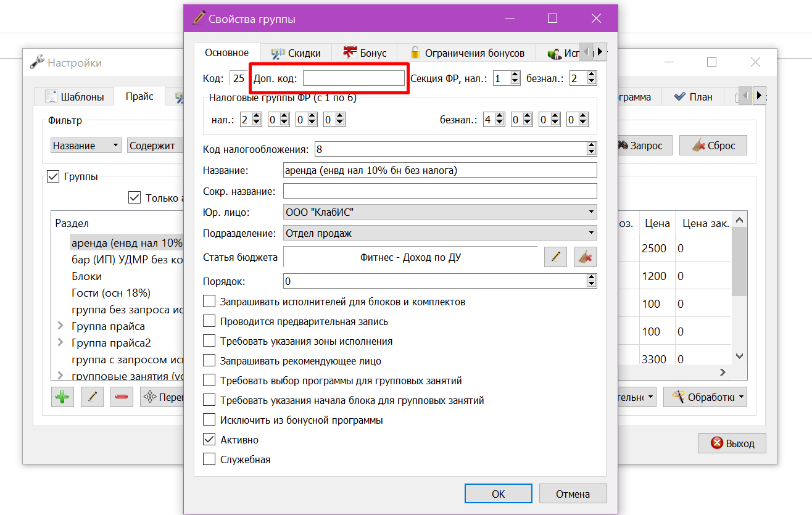This screenshot has width=812, height=515.
Task: Enable Исключить из бонусной программы
Action: click(x=209, y=420)
